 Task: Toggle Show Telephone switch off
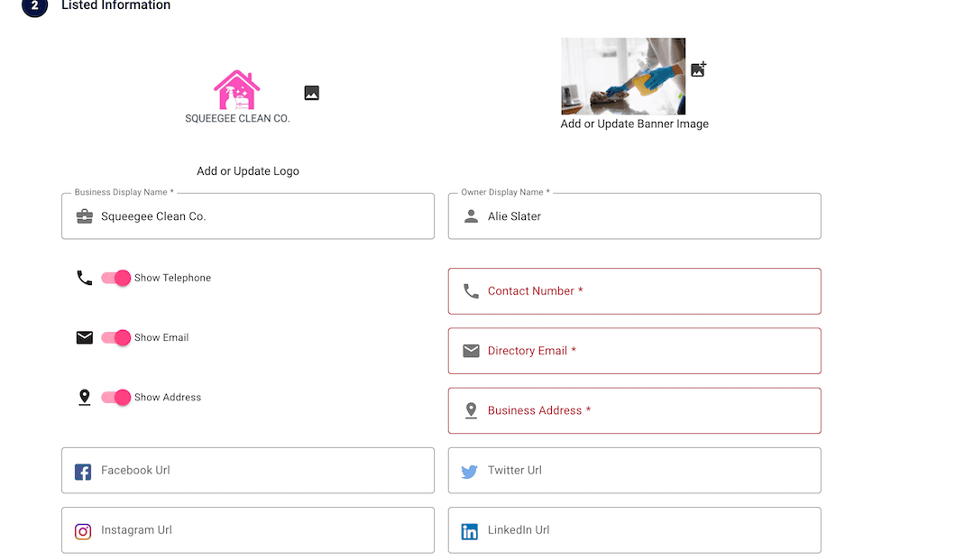(x=115, y=278)
